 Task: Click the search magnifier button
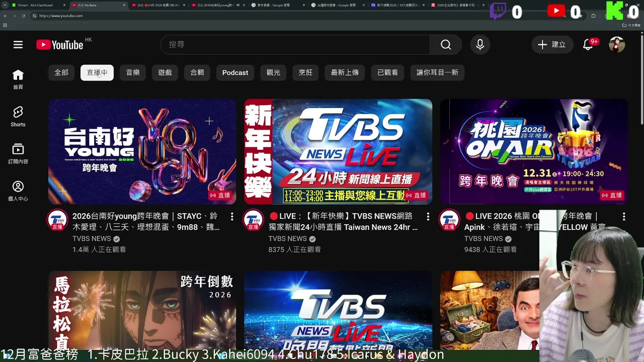click(x=446, y=45)
